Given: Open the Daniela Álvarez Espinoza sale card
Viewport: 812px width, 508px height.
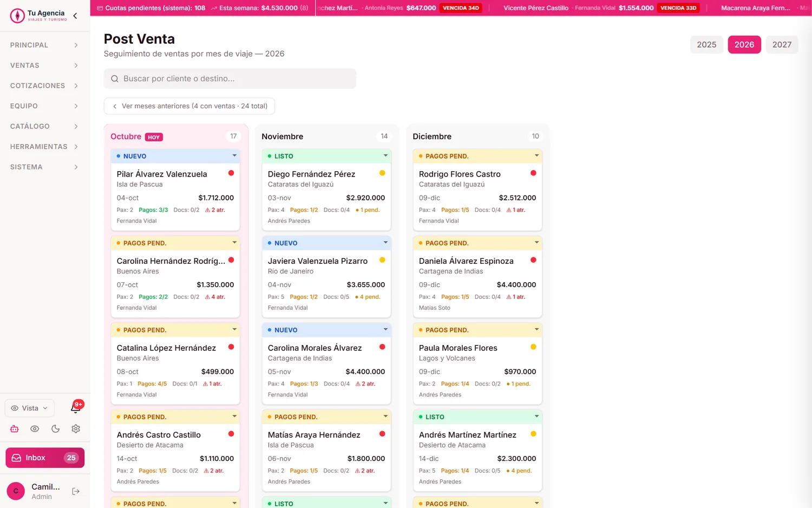Looking at the screenshot, I should click(x=477, y=277).
